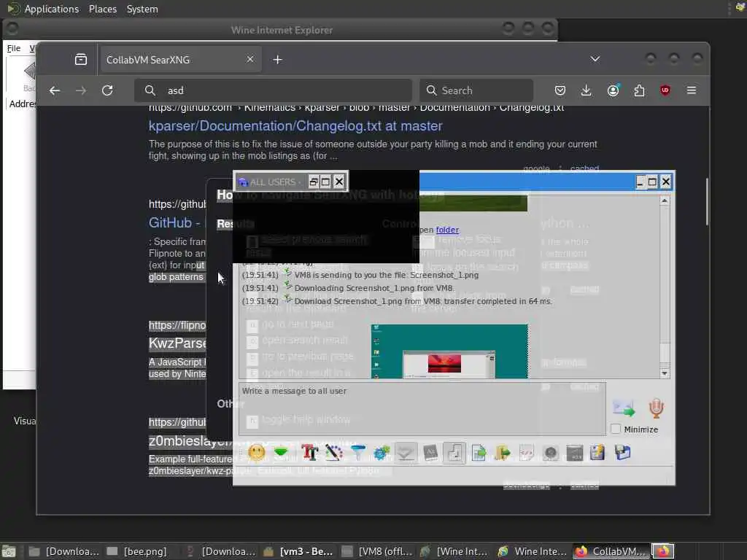747x560 pixels.
Task: Click the Screenshot_1.png thumbnail preview
Action: pos(449,351)
